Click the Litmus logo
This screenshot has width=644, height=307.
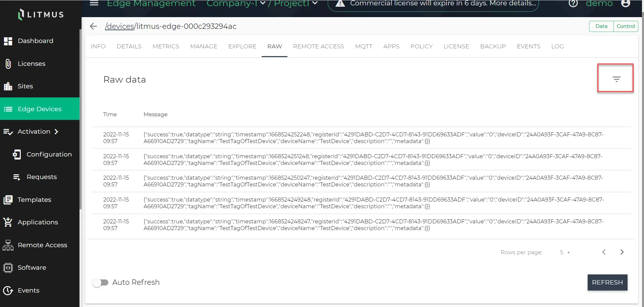[41, 14]
